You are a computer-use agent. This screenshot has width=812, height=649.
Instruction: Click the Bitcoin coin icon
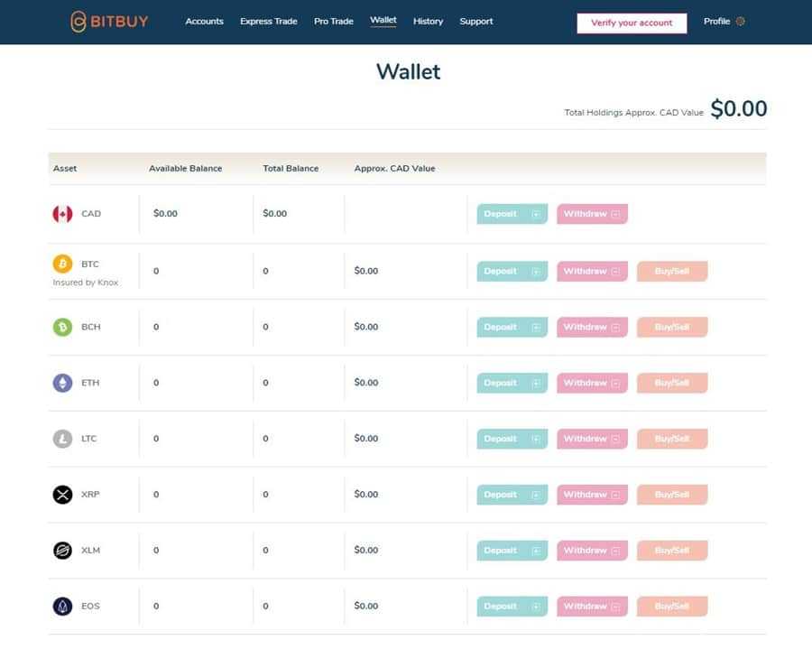tap(61, 264)
